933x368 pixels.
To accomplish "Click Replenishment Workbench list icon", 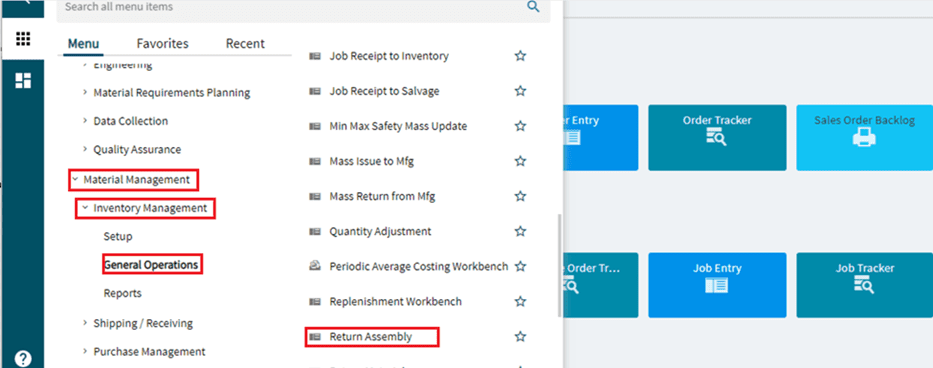I will (x=315, y=302).
